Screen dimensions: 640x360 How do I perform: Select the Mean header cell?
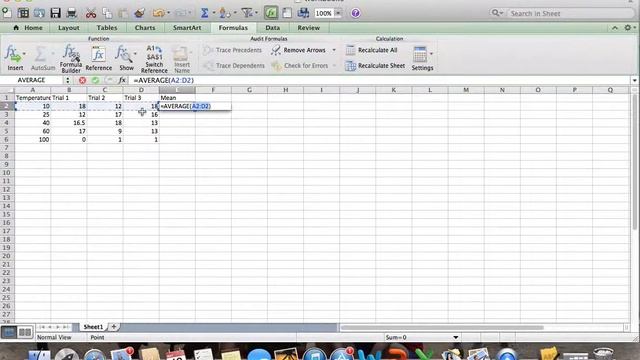coord(177,98)
